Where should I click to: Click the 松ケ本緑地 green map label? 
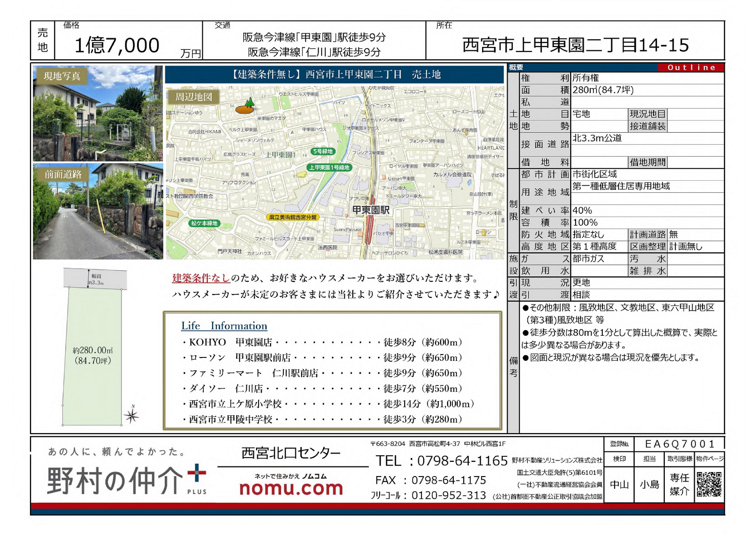coord(204,224)
